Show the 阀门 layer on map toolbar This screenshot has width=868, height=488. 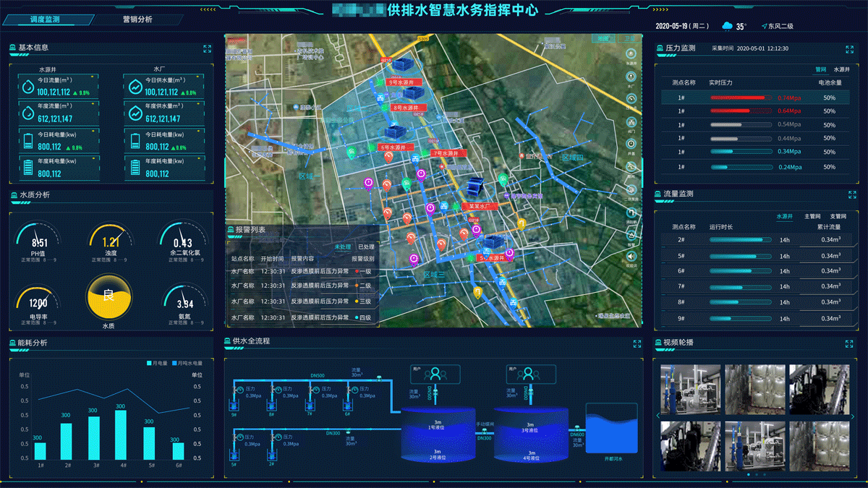[631, 121]
